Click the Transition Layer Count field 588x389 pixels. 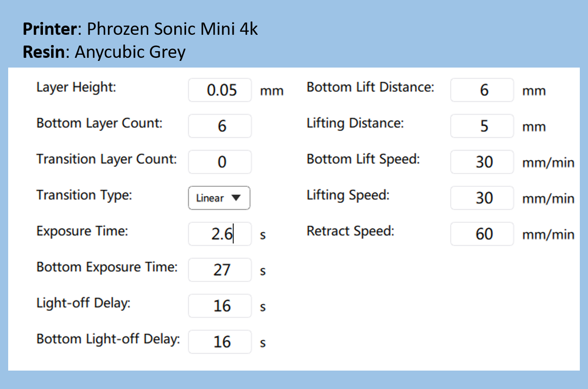(220, 162)
